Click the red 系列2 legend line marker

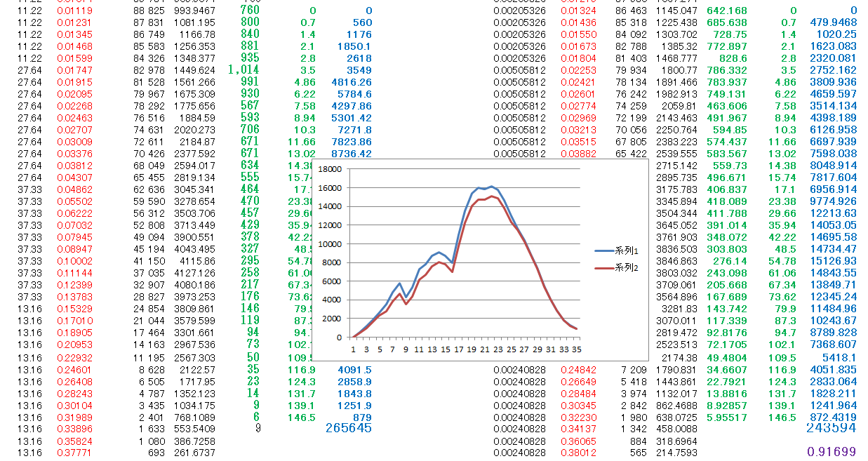(x=603, y=267)
